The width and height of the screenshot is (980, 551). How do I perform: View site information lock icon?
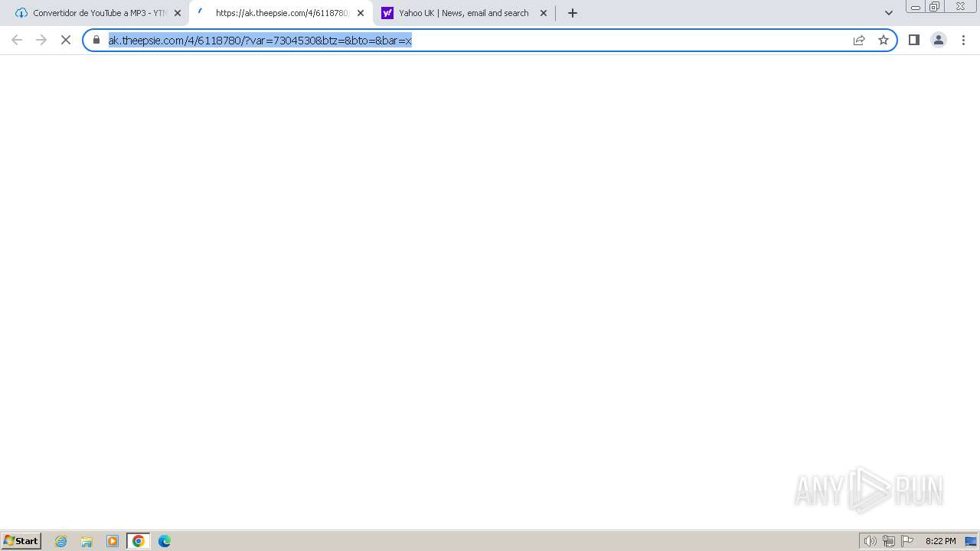click(96, 40)
